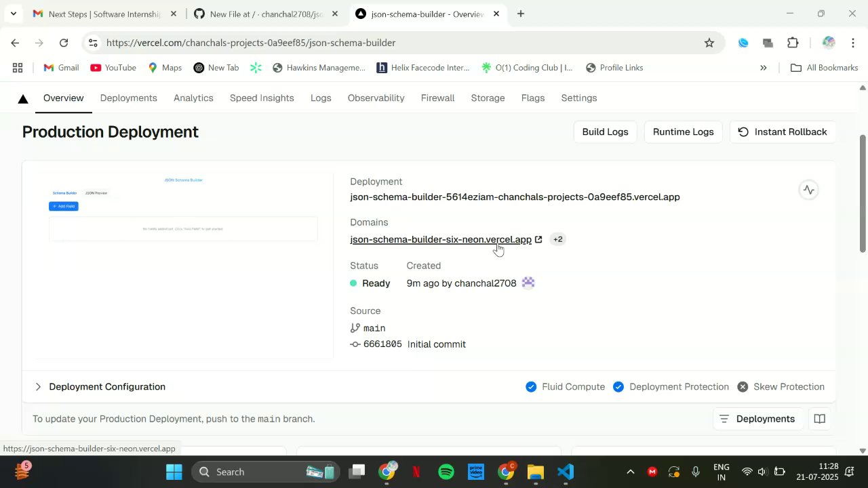Screen dimensions: 868x488
Task: Open the deployment URL json-schema-builder-5614eziam
Action: pos(515,197)
